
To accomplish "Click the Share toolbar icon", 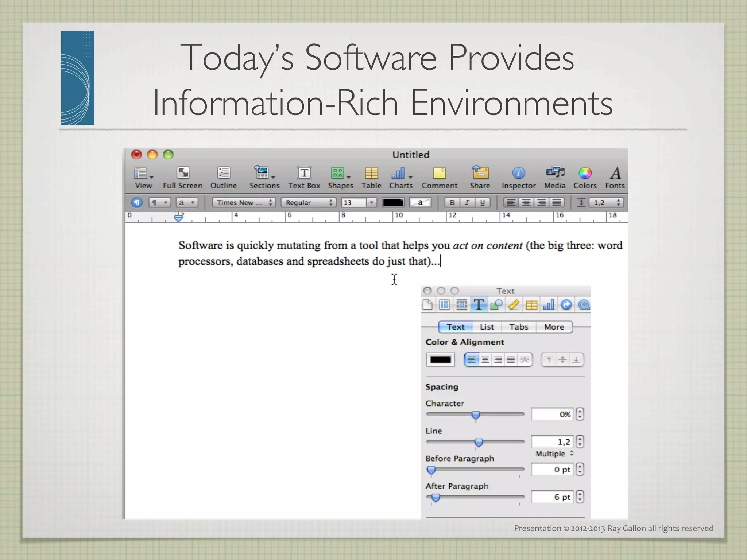I will 480,178.
